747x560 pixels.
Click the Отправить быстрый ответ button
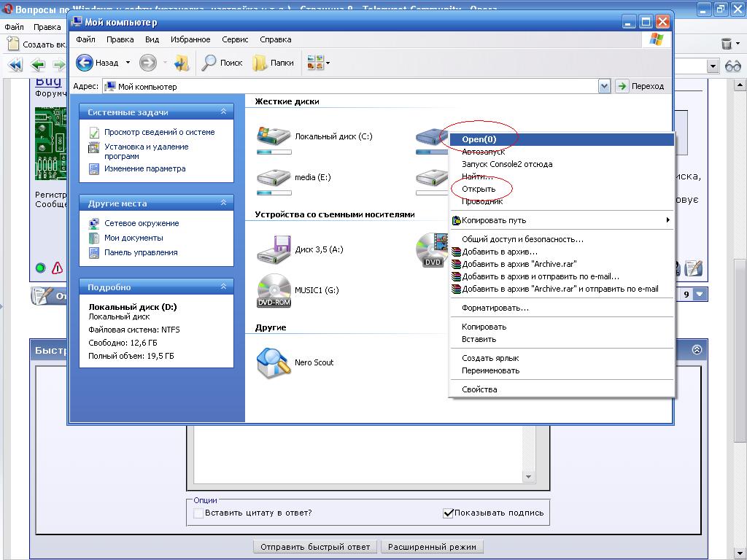coord(316,546)
